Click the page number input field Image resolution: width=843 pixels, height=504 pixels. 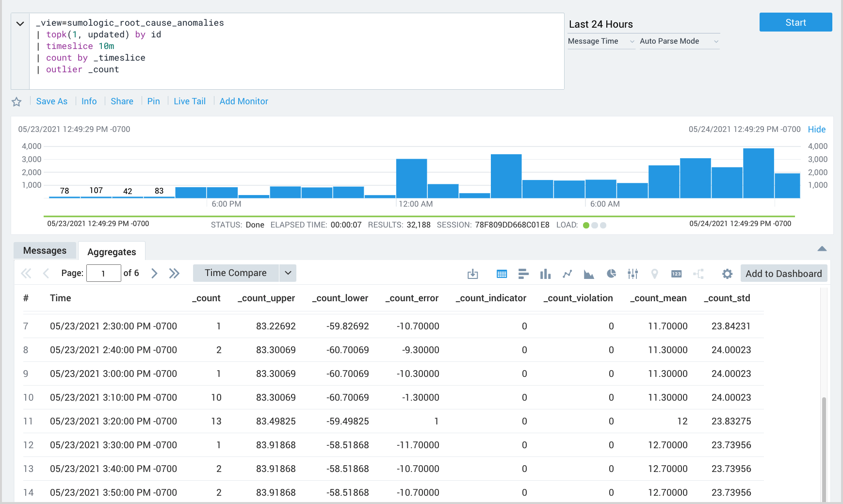103,273
